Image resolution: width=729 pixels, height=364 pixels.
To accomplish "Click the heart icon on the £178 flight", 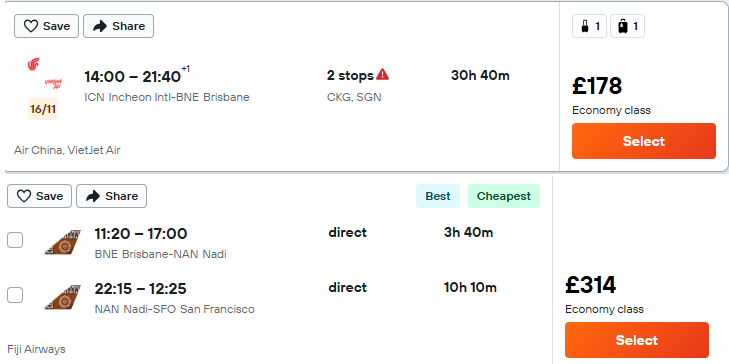I will 31,26.
